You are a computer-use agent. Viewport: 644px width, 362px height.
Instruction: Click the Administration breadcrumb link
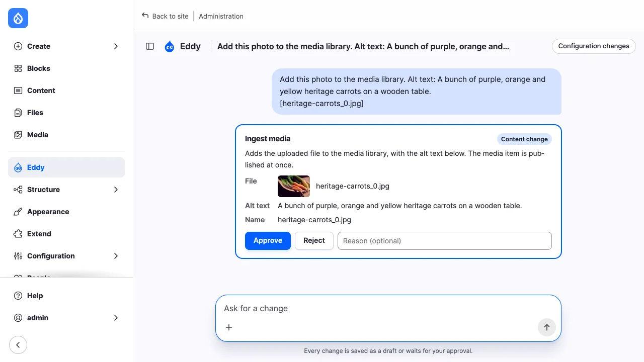pyautogui.click(x=221, y=16)
